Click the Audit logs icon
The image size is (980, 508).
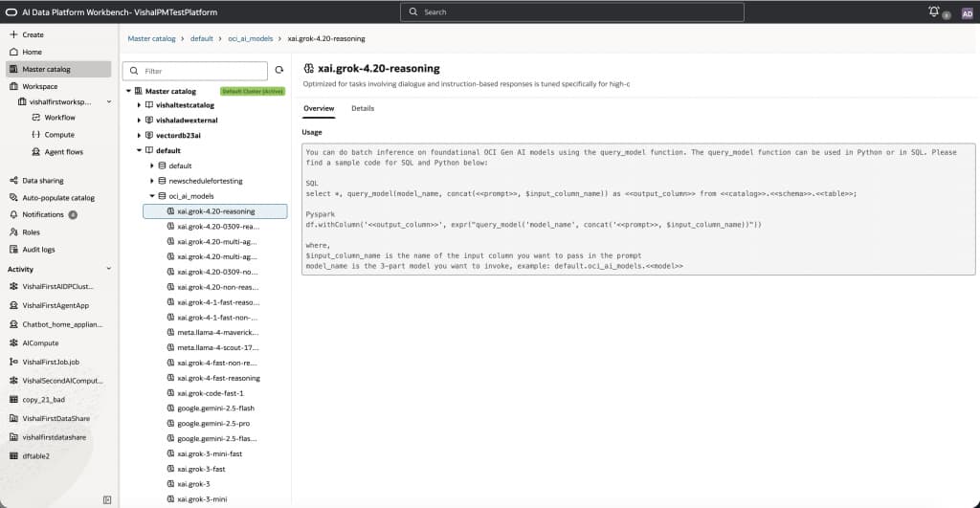(x=13, y=249)
